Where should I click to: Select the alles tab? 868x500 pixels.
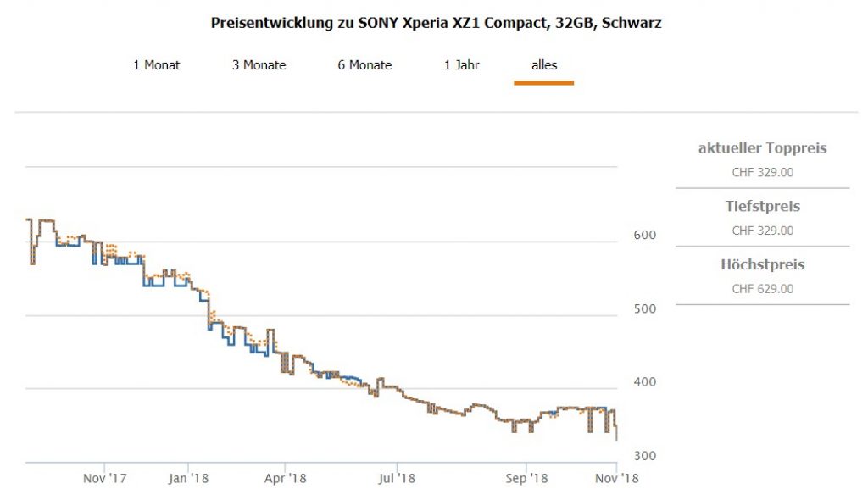[544, 65]
